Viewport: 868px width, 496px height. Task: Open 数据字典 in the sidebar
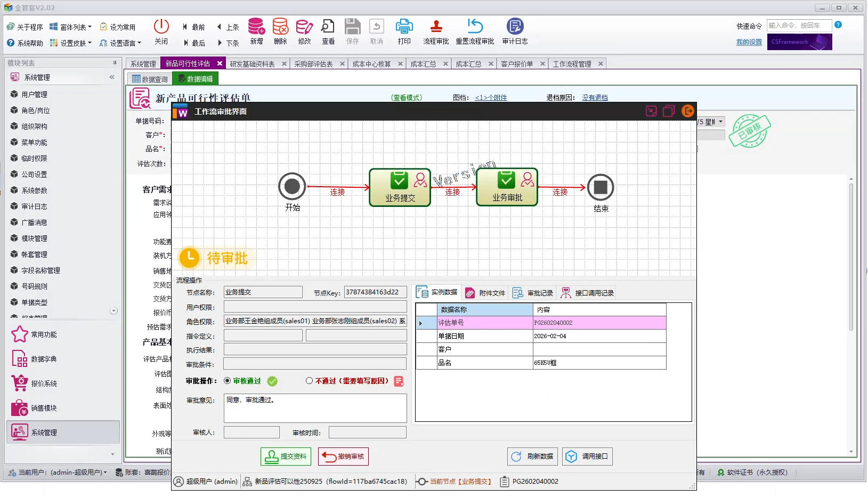click(34, 359)
